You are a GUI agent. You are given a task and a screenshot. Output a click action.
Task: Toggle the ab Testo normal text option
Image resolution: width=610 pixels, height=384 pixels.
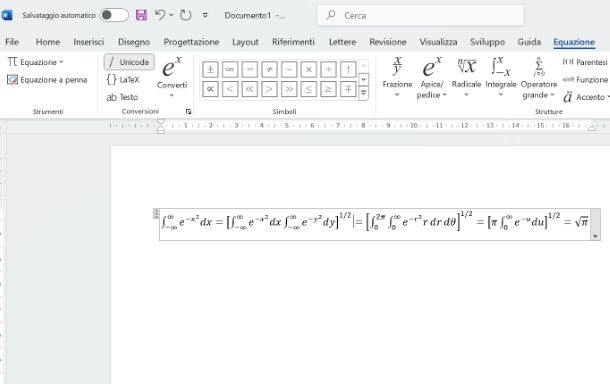point(122,97)
